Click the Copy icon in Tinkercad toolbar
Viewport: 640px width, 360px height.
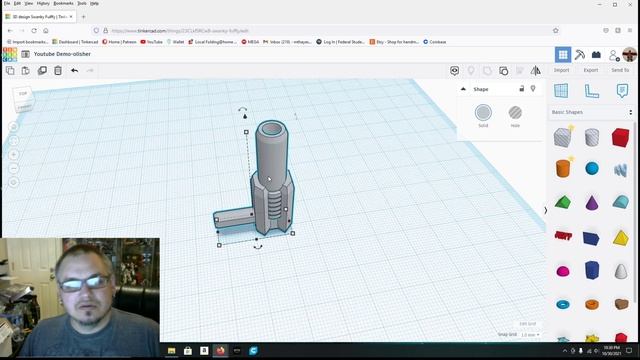click(10, 71)
